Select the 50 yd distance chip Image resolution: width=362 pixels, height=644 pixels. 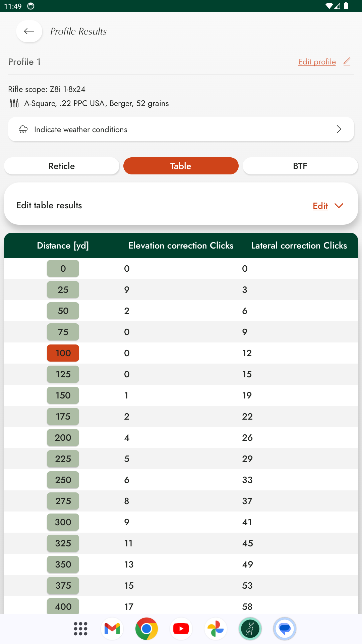pos(63,311)
